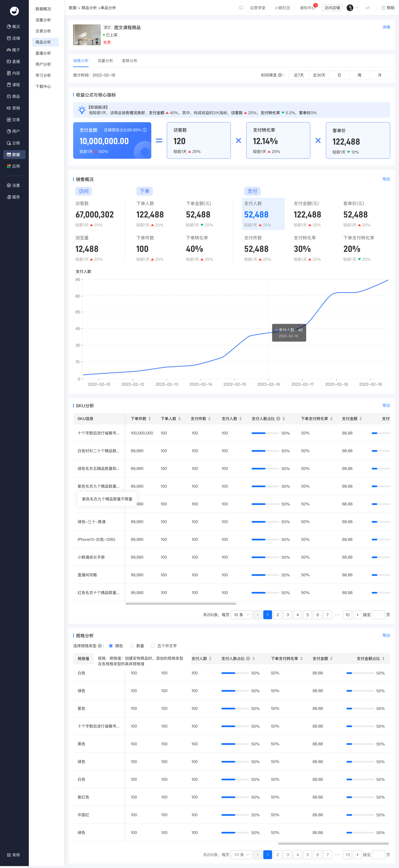Select 近7天 time filter
This screenshot has height=868, width=399.
[x=299, y=75]
